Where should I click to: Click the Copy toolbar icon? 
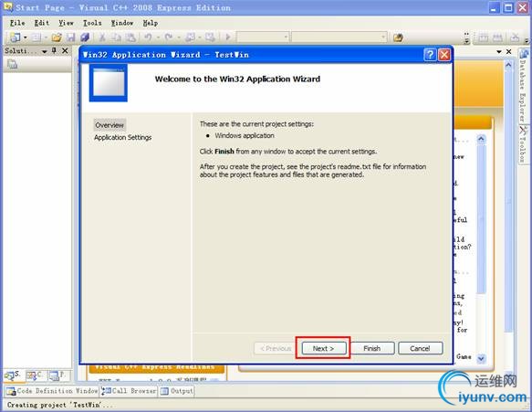[x=117, y=37]
